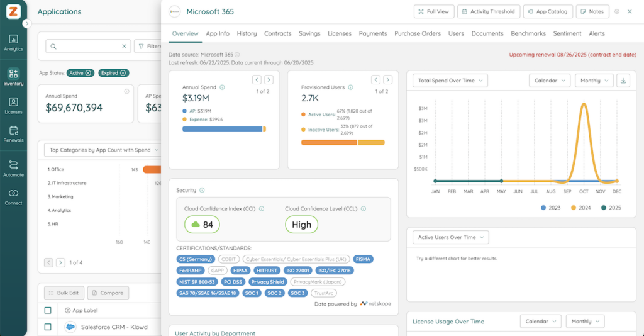Viewport: 644px width, 336px height.
Task: Open Automate sidebar section
Action: (14, 169)
